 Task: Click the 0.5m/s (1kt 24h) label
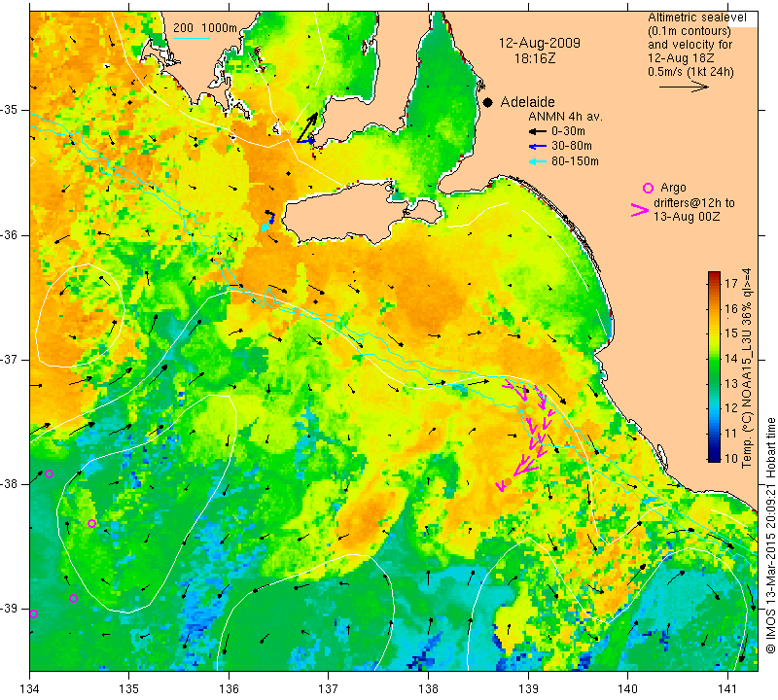(x=690, y=72)
